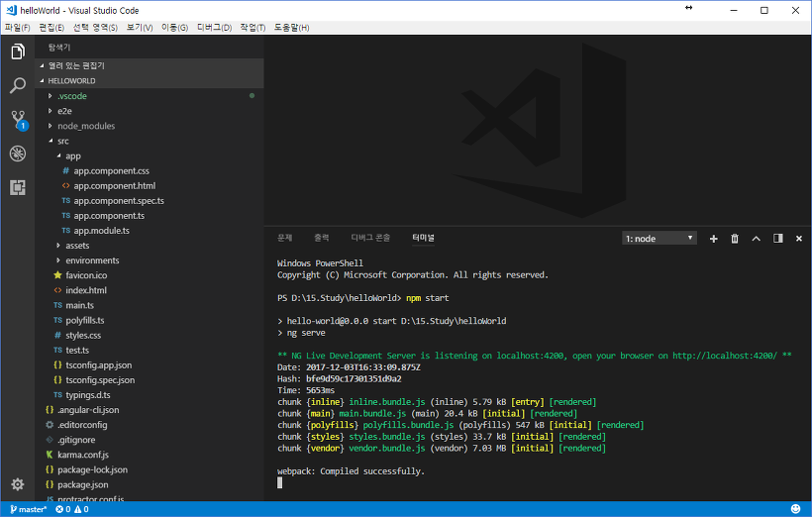
Task: Open the Manage gear icon
Action: [18, 484]
